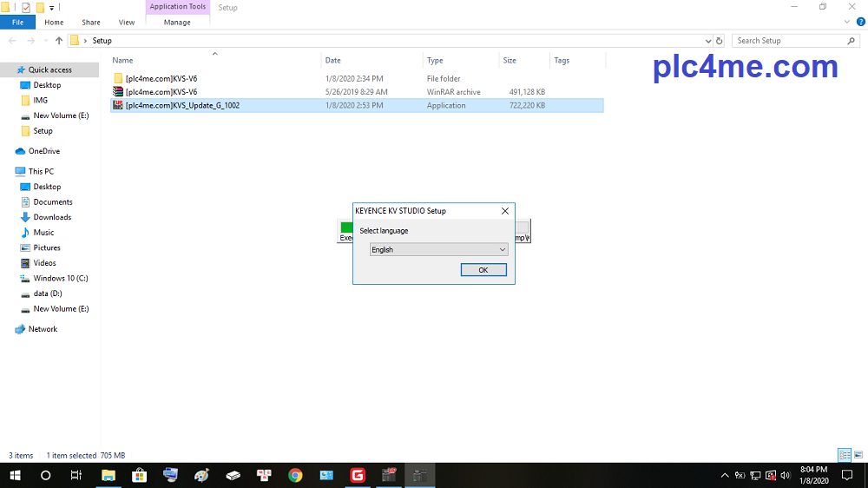Open the Select language dropdown
Screen dimensions: 868x488
[438, 249]
